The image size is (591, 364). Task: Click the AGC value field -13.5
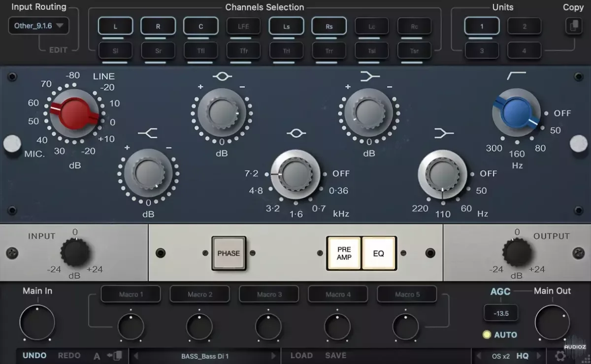(500, 313)
